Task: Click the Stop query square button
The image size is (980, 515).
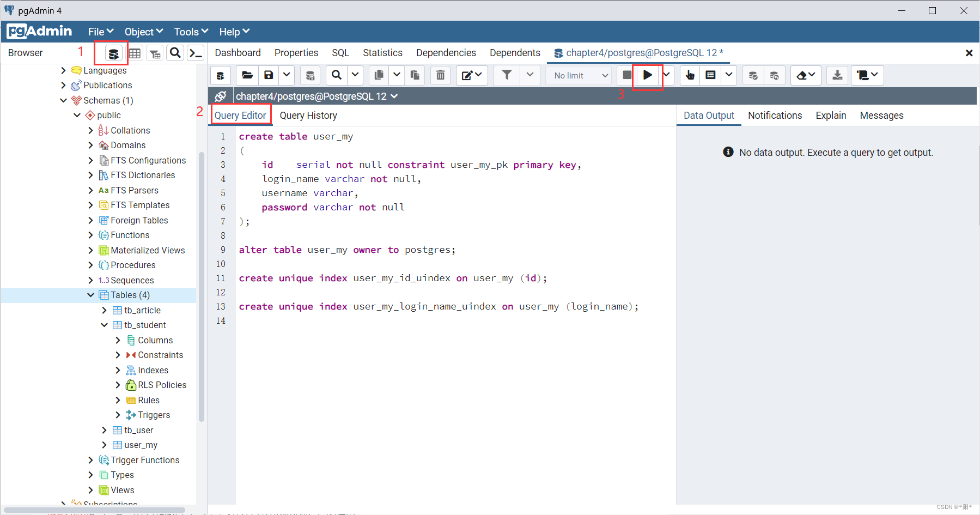Action: pos(627,75)
